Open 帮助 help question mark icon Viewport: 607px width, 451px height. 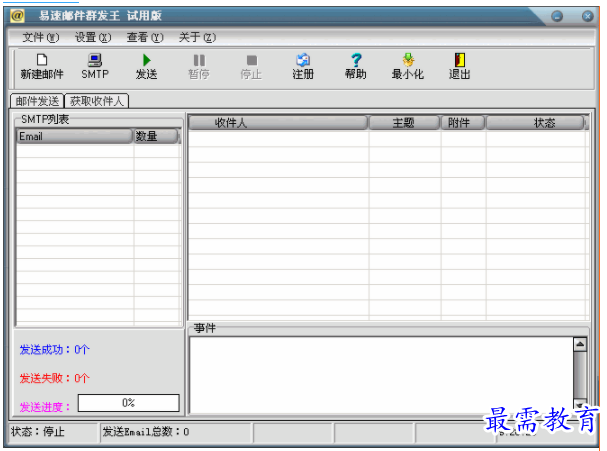[356, 66]
